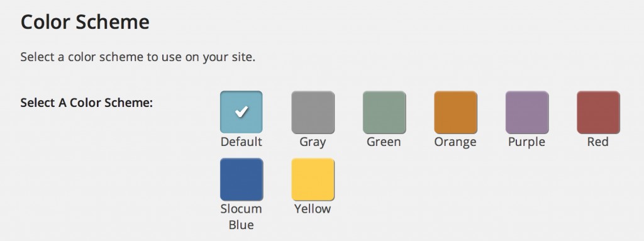Choose the Gray color scheme swatch
Viewport: 644px width, 241px height.
point(313,112)
